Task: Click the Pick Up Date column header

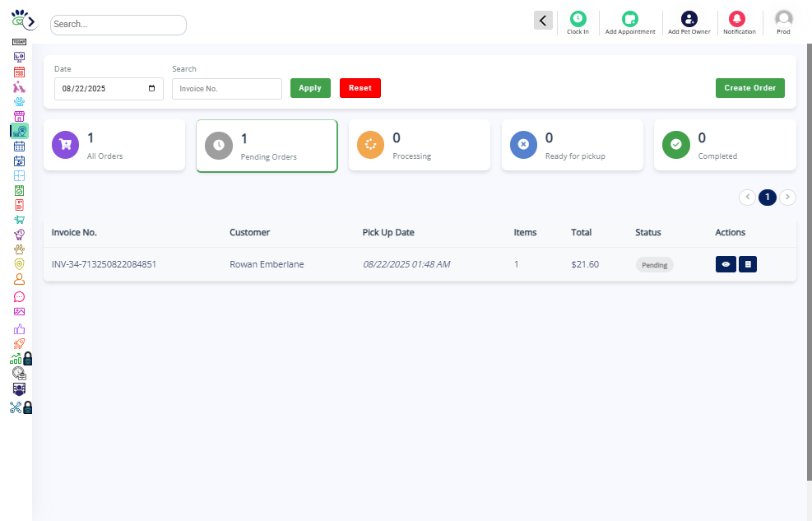Action: pos(388,233)
